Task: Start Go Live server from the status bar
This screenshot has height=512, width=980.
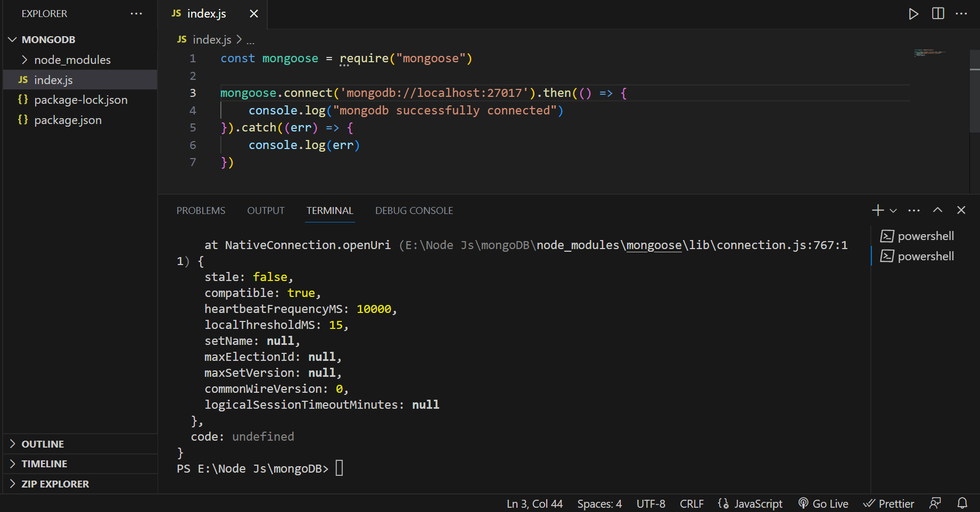Action: click(823, 503)
